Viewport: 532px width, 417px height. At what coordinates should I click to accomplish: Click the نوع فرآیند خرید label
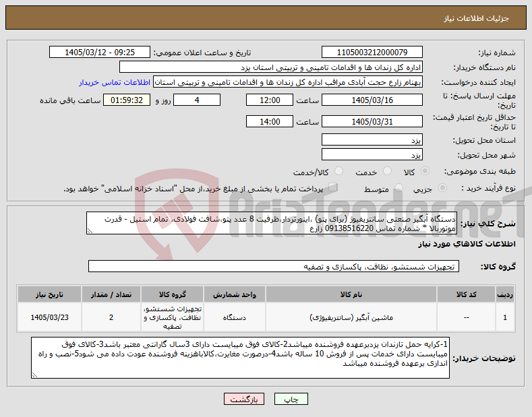(x=488, y=188)
